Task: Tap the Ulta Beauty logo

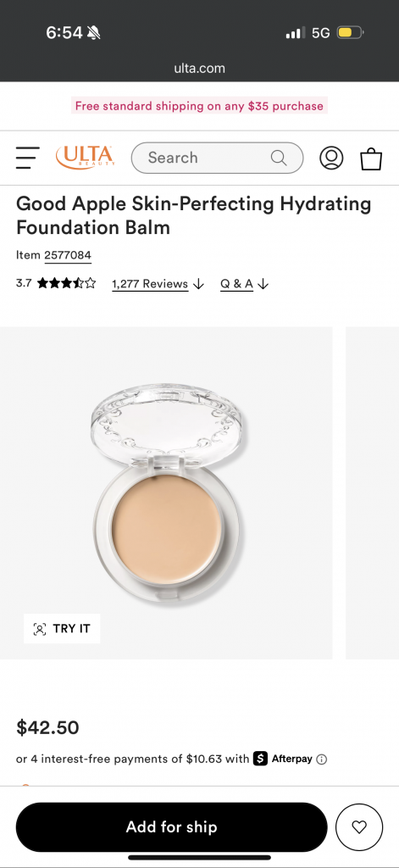Action: (86, 157)
